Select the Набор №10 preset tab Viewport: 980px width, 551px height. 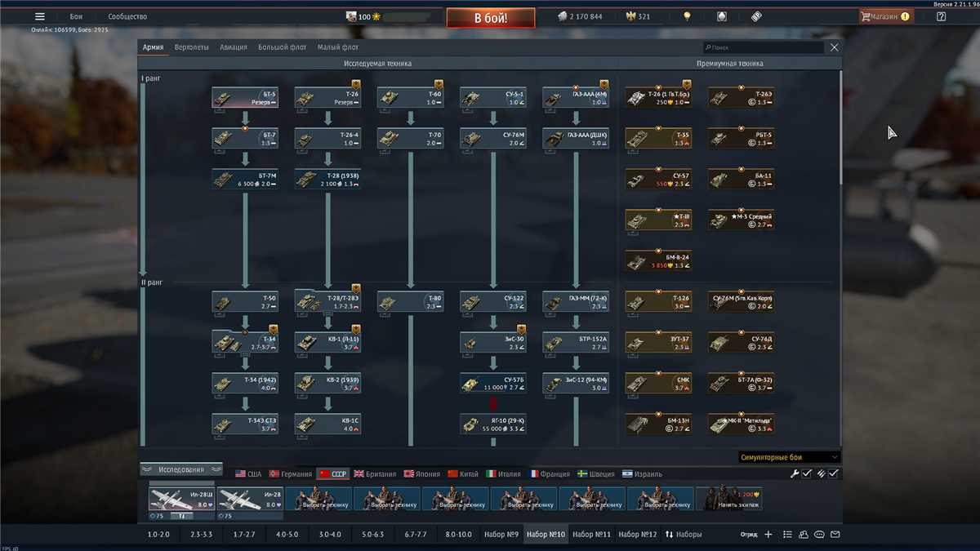click(546, 535)
